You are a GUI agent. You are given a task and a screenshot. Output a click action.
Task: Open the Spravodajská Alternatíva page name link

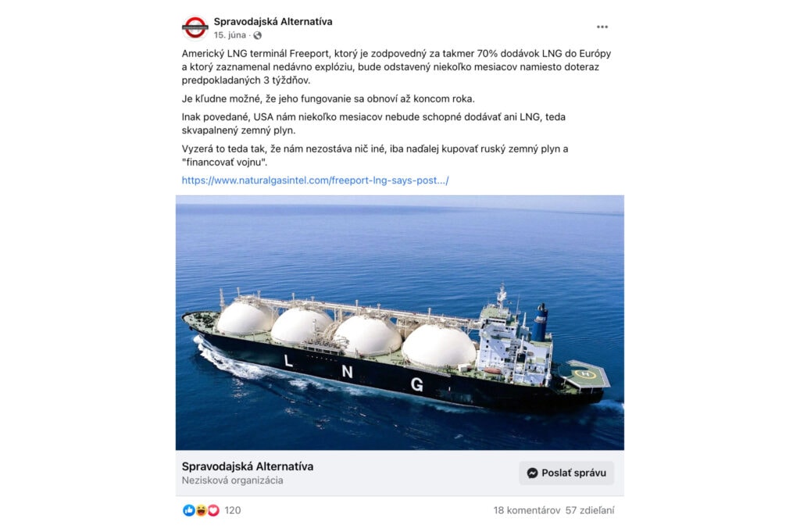coord(273,21)
